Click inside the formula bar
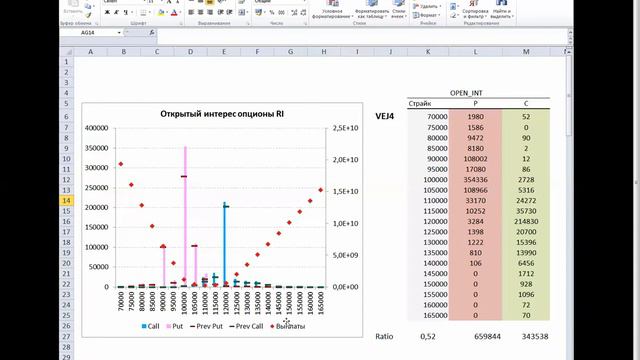640x360 pixels. 361,36
